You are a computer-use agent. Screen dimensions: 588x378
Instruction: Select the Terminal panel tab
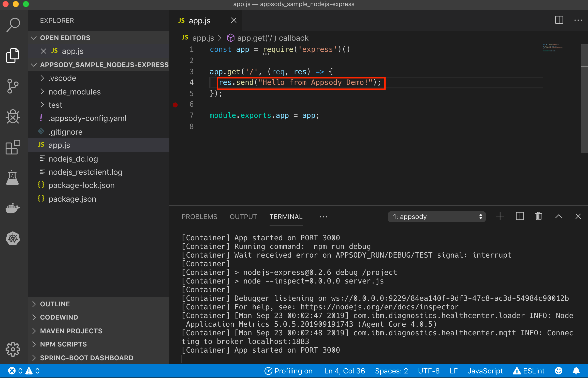[286, 217]
